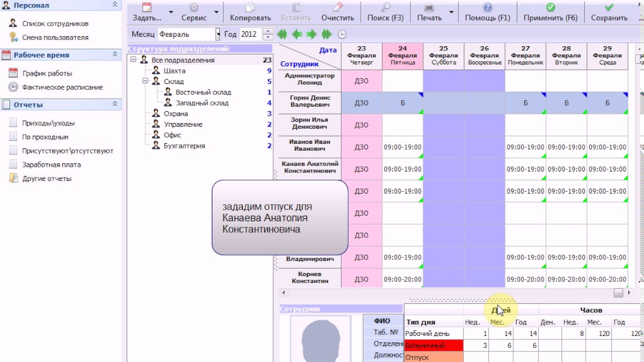The width and height of the screenshot is (644, 362).
Task: Select the 27 Февраля Понедельник column header
Action: [525, 56]
